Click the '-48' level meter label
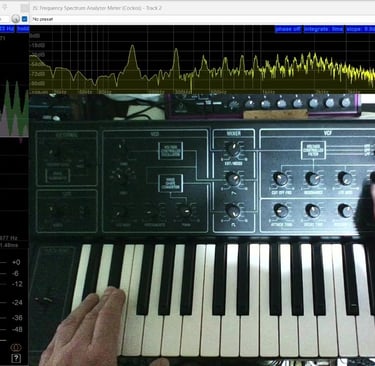The image size is (375, 366). 17,329
